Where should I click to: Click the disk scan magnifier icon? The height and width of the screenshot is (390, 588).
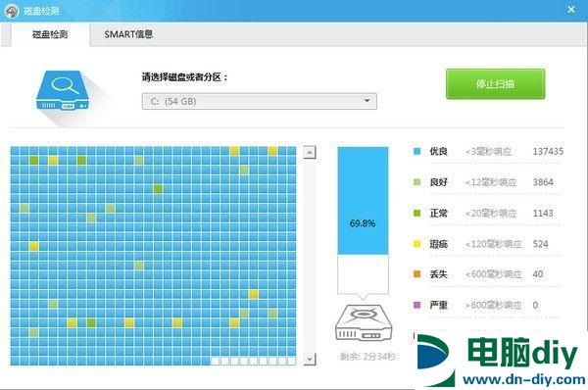coord(63,90)
